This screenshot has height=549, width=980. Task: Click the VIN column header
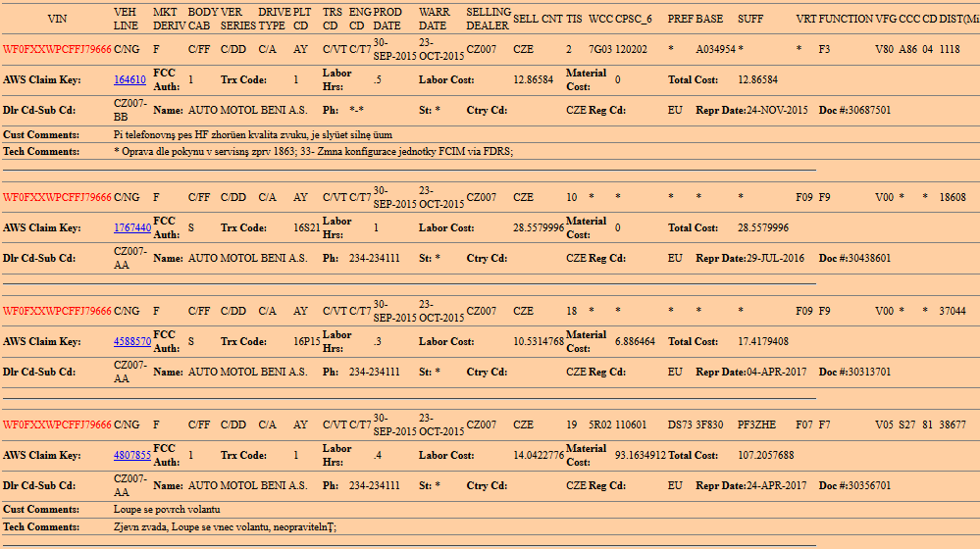(57, 19)
